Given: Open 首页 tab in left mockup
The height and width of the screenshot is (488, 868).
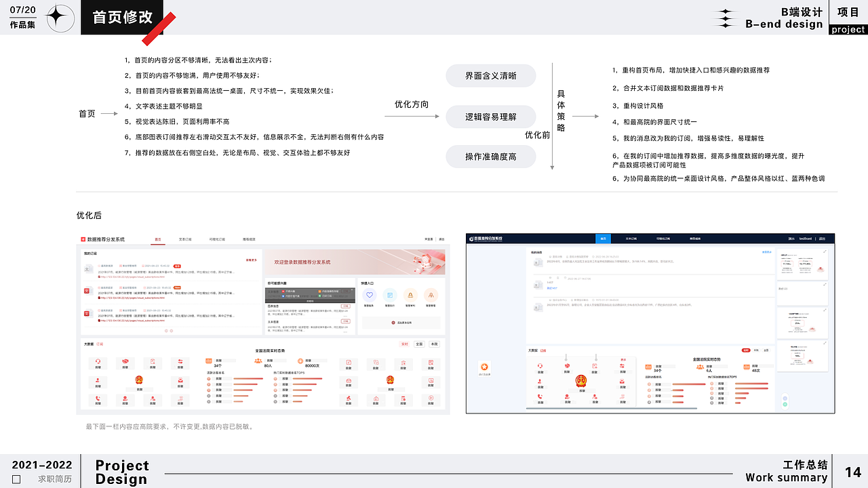Looking at the screenshot, I should click(158, 239).
